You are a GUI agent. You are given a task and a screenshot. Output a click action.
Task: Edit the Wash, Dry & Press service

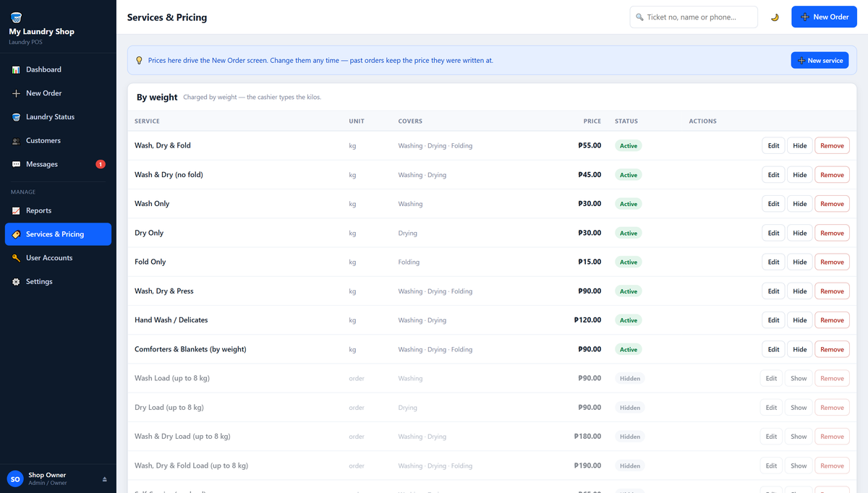click(773, 291)
